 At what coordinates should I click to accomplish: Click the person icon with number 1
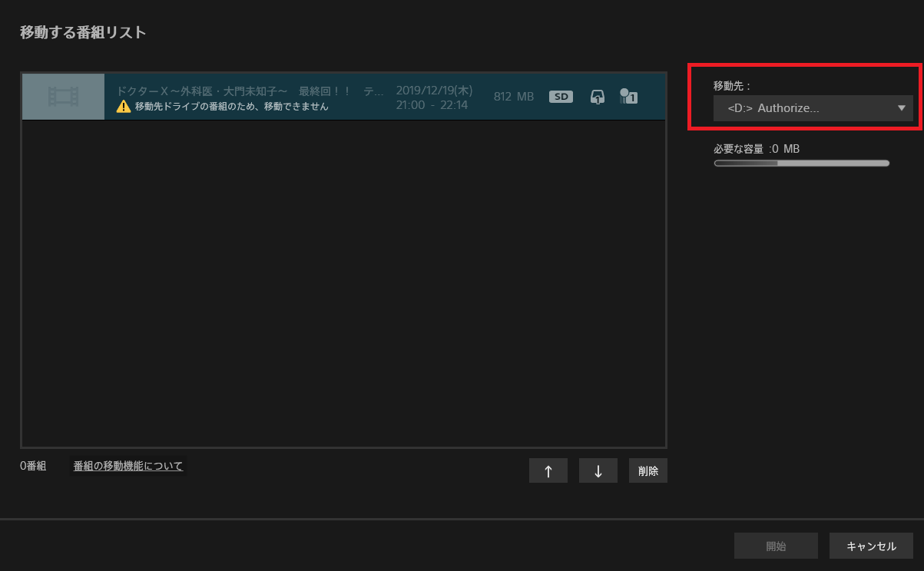(x=628, y=97)
